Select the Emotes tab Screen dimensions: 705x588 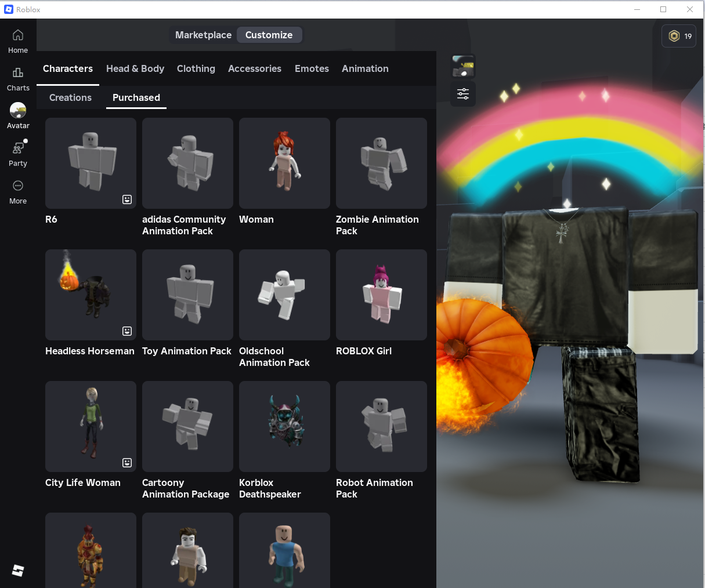click(312, 68)
